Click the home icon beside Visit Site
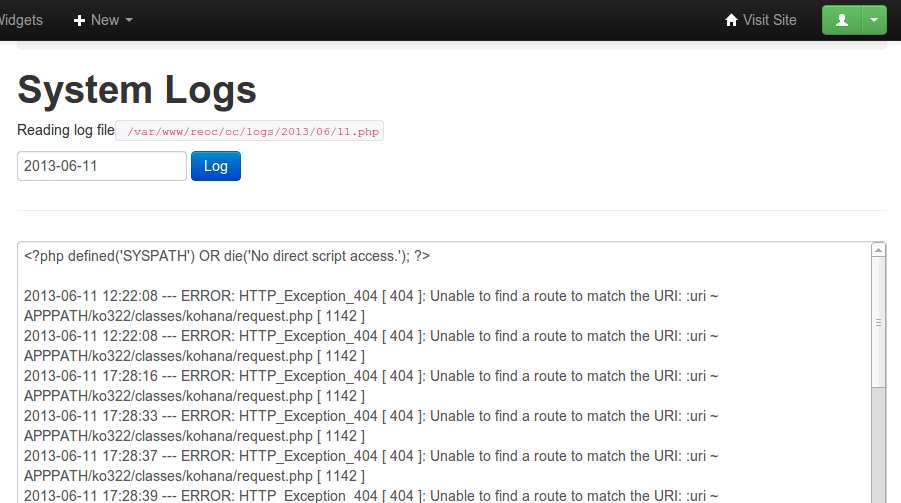This screenshot has height=503, width=901. (x=731, y=20)
